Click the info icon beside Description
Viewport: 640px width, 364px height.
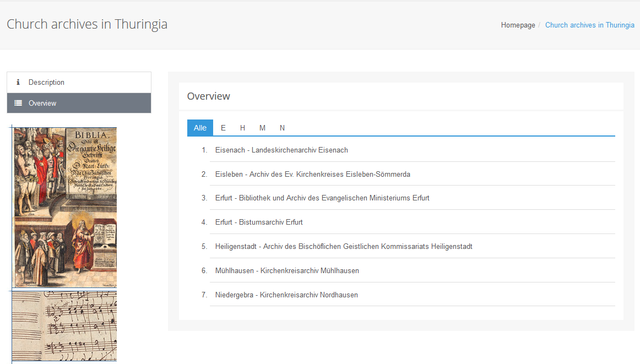pos(18,82)
